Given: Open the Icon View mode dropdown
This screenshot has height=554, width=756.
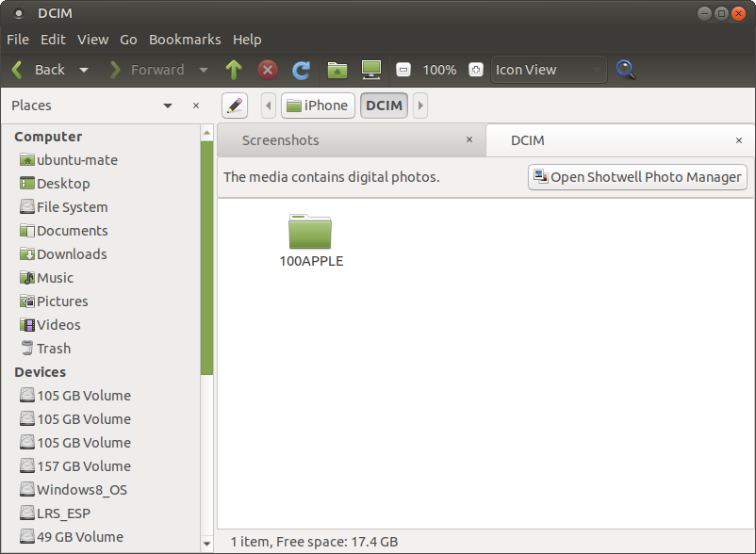Looking at the screenshot, I should pyautogui.click(x=549, y=70).
